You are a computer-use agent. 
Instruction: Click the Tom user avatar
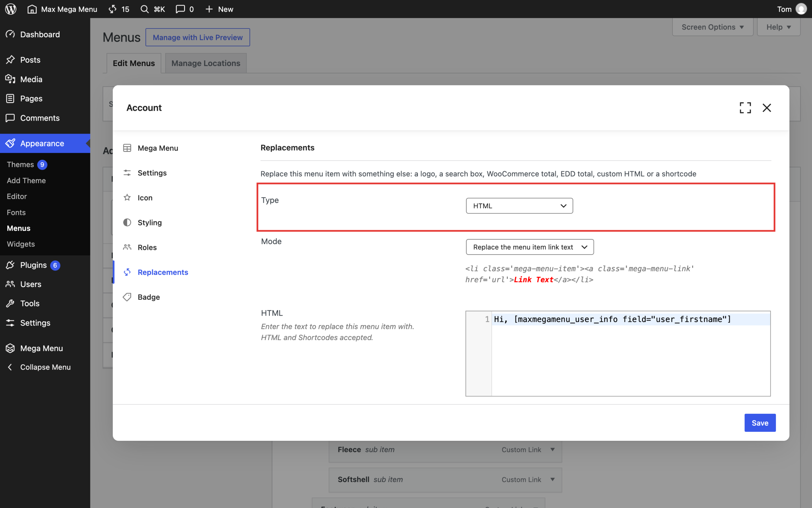coord(801,9)
